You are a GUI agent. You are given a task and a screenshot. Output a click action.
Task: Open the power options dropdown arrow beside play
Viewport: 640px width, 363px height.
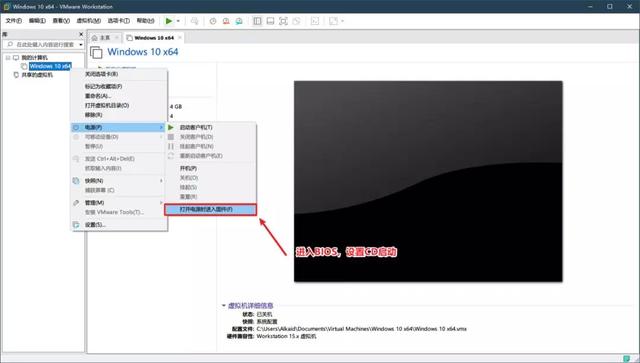click(178, 21)
